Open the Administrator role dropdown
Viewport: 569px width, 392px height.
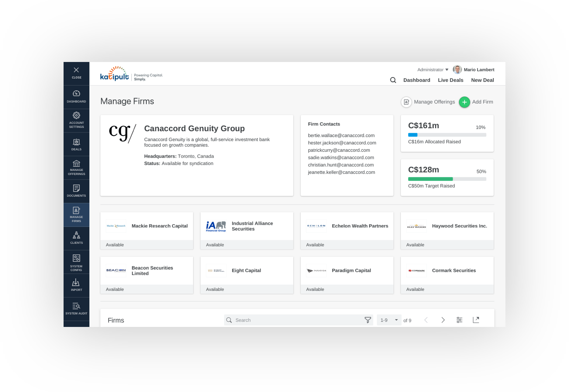coord(433,70)
